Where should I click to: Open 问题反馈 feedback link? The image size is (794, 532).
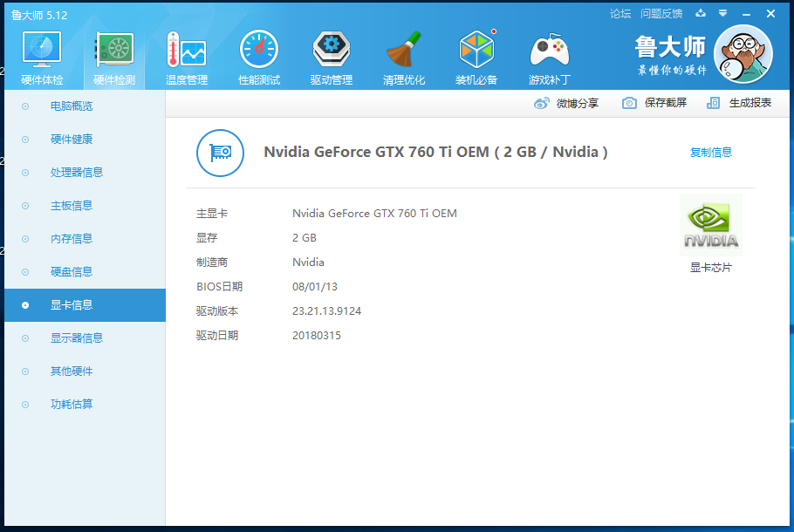[x=661, y=14]
